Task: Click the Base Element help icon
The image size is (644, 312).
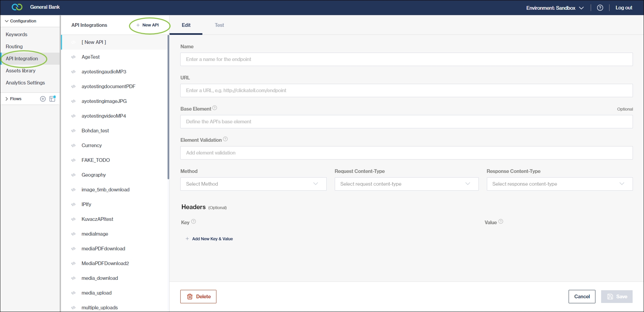Action: click(x=215, y=108)
